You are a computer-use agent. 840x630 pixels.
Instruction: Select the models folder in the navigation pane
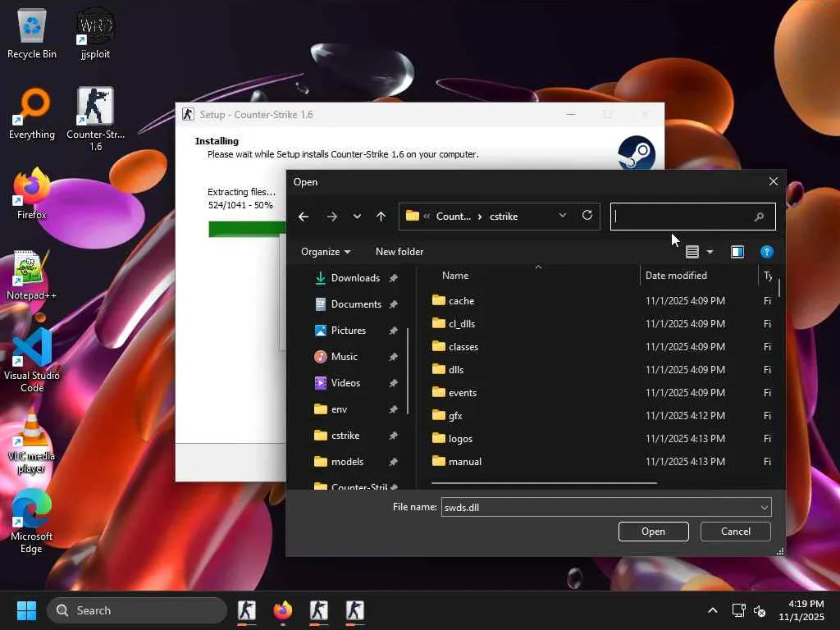tap(347, 462)
